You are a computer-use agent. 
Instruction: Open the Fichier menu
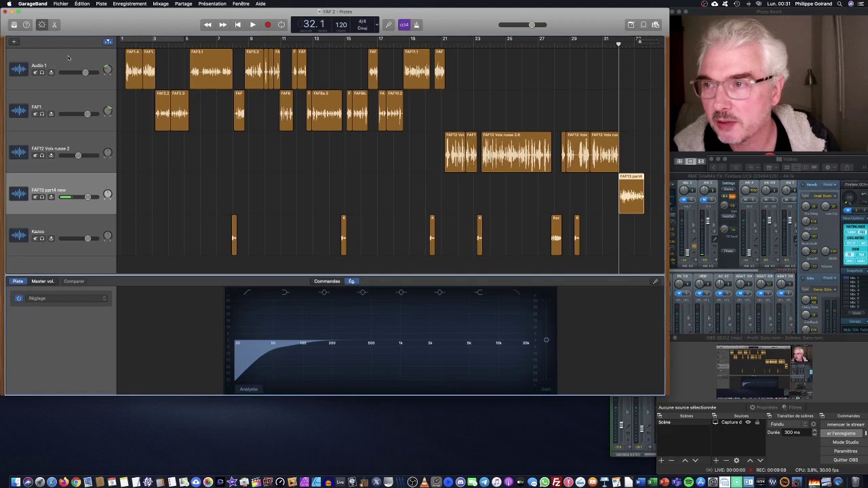click(60, 4)
